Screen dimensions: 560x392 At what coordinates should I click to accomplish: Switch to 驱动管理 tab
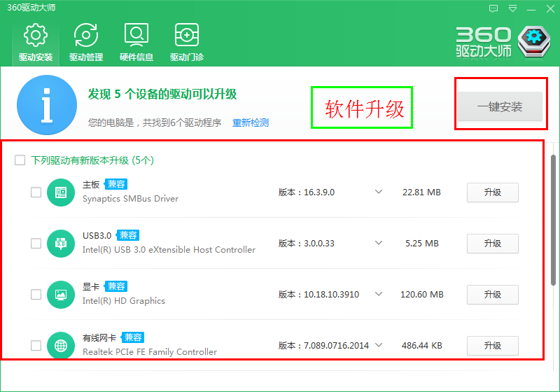coord(86,43)
